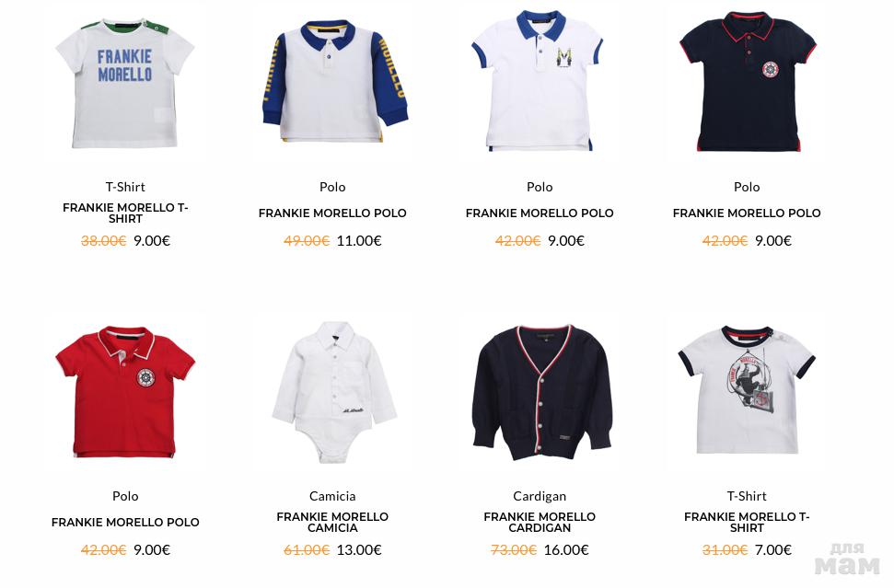This screenshot has height=588, width=894.
Task: Click the 11.00€ price of the polo
Action: point(359,241)
